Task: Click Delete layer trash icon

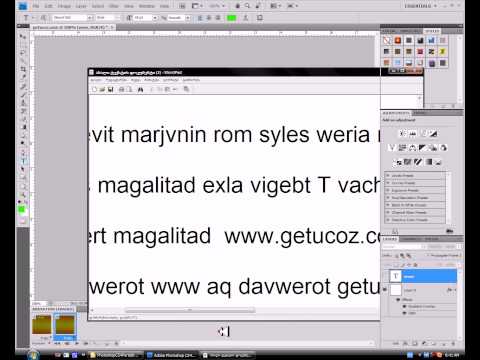Action: click(x=453, y=343)
